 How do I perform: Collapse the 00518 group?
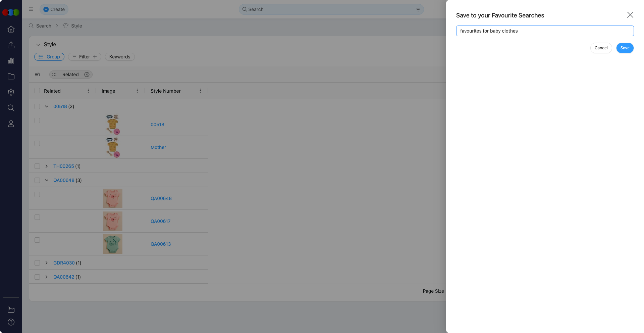47,106
